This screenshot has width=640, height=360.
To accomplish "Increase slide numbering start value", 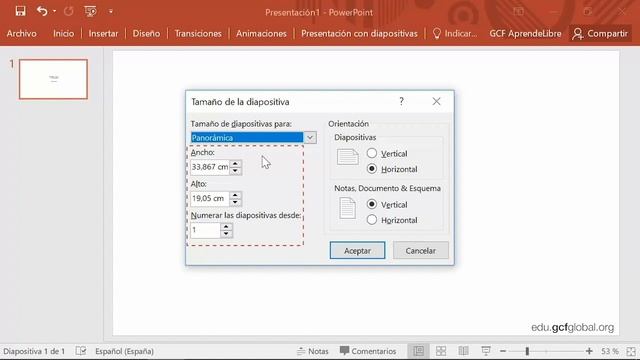I will coord(226,227).
